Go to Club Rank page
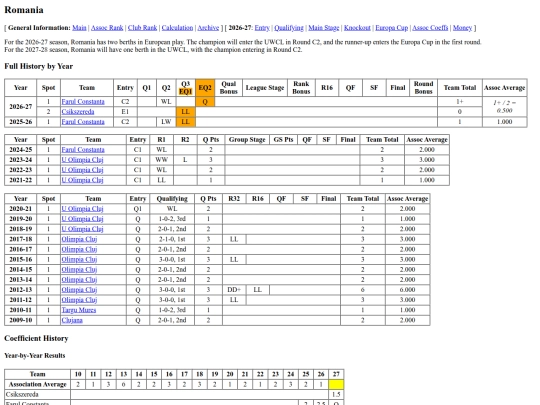 (142, 28)
